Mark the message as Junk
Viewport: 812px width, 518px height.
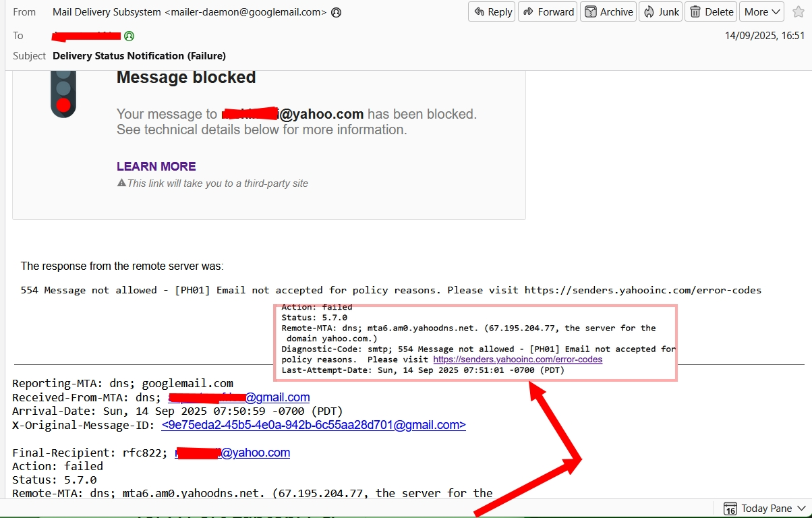tap(661, 11)
